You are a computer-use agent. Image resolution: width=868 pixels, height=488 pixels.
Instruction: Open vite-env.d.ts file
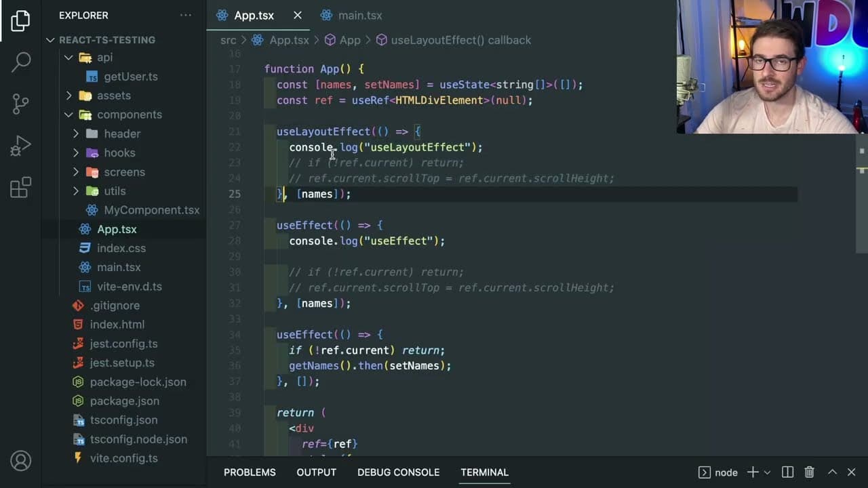(129, 286)
